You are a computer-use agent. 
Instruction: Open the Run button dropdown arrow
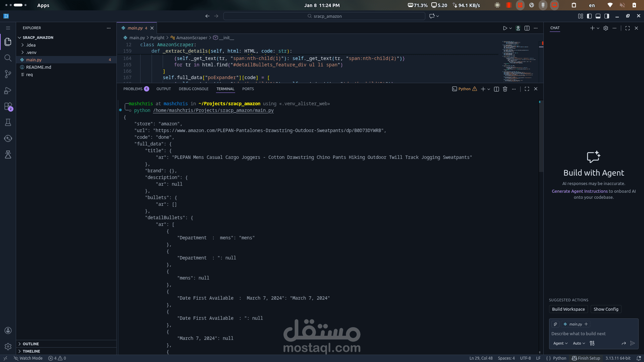(511, 28)
